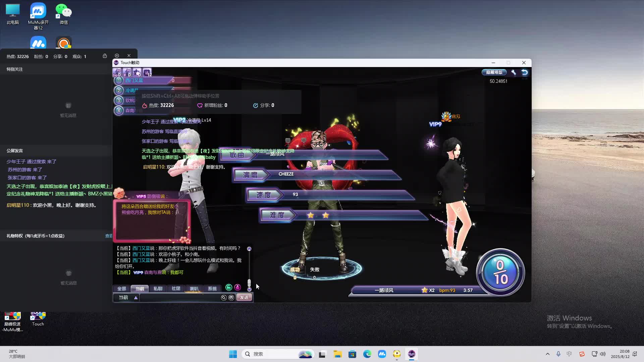Click the badge icon showing 12
Screen dimensions: 644x362
point(147,72)
